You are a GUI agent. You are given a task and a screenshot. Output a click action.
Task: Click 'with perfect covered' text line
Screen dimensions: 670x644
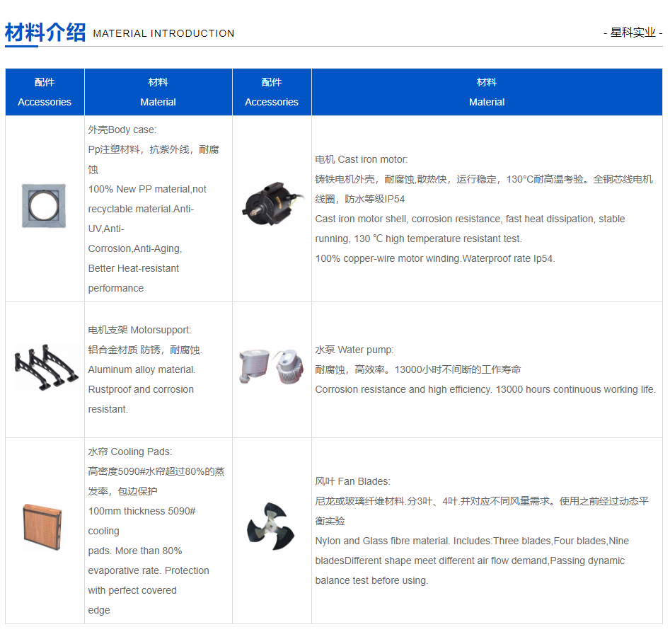(132, 591)
